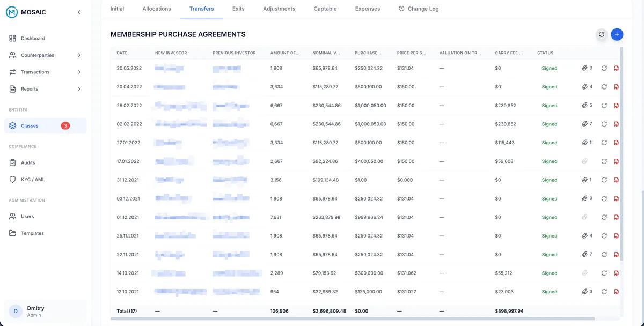Click the 7,631 amount cell
This screenshot has height=326, width=644.
click(276, 217)
